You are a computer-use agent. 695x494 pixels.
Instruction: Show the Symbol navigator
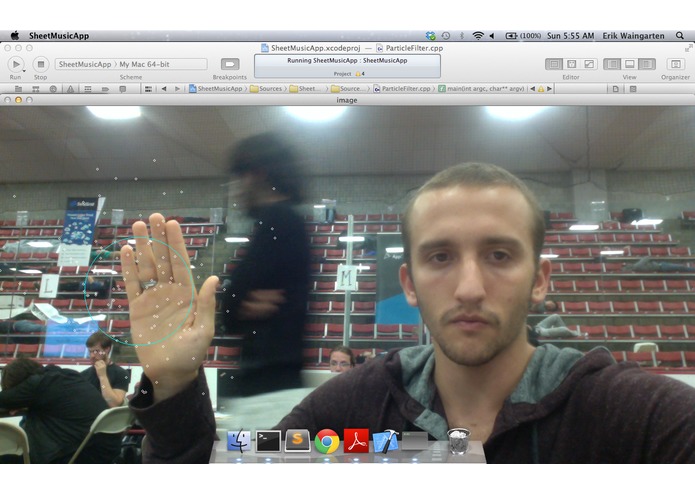[x=35, y=89]
